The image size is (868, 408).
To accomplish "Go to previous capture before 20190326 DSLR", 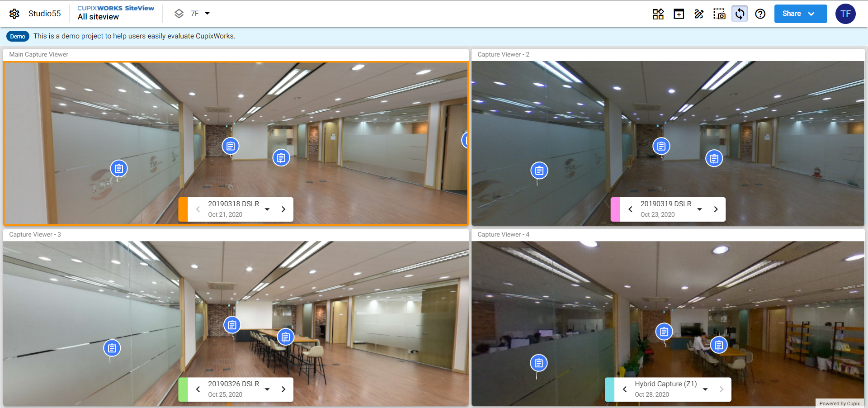I will pyautogui.click(x=198, y=389).
